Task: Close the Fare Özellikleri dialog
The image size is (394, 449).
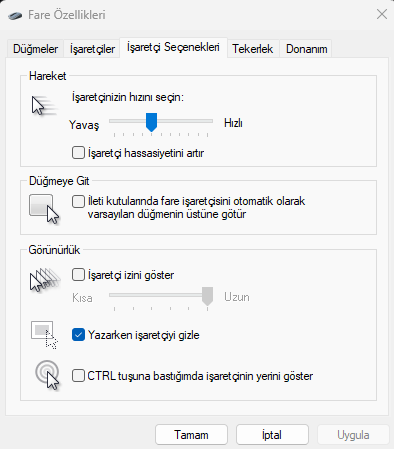Action: tap(382, 14)
